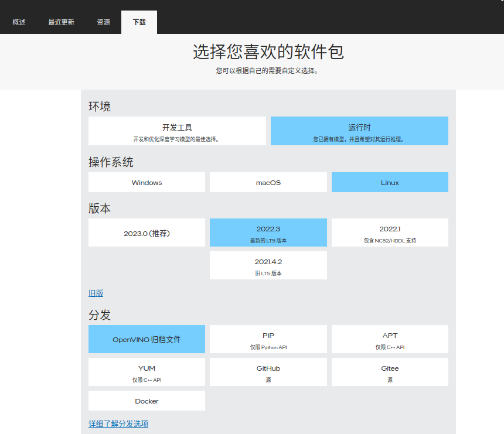The width and height of the screenshot is (504, 434).
Task: Select Docker distribution option
Action: tap(147, 401)
